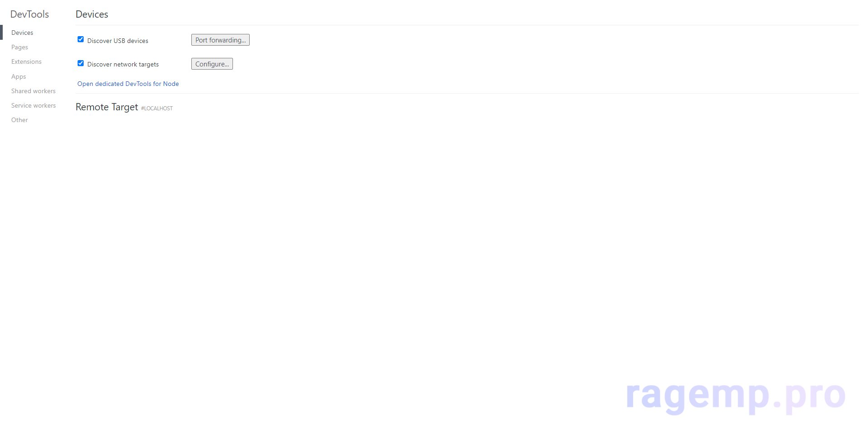Click the ragemp.pro watermark
Viewport: 868px width, 434px height.
735,396
